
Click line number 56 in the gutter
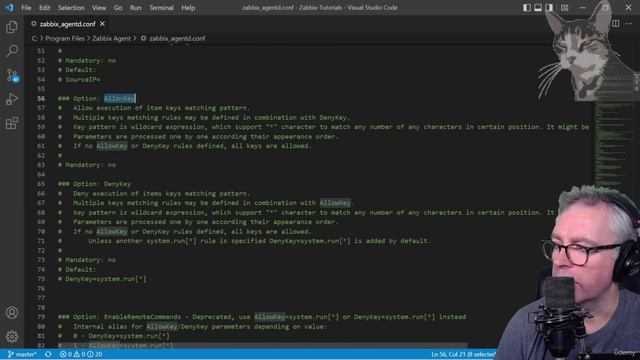coord(41,98)
